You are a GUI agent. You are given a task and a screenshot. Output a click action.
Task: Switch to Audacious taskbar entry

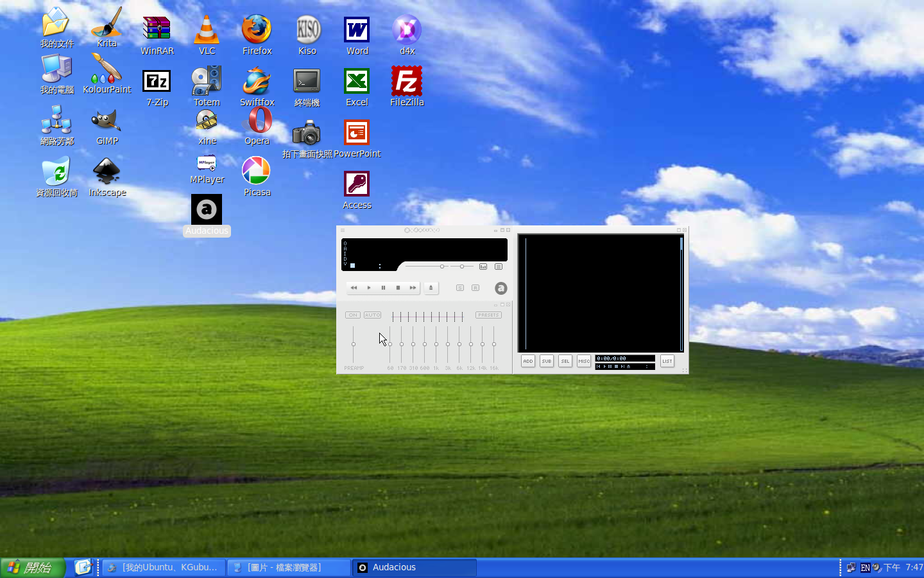[x=415, y=568]
